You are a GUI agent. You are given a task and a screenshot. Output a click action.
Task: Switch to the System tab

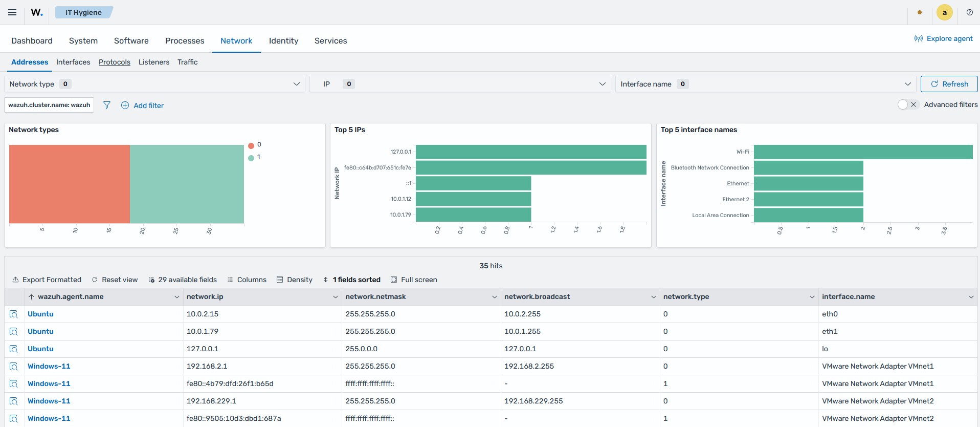(83, 40)
